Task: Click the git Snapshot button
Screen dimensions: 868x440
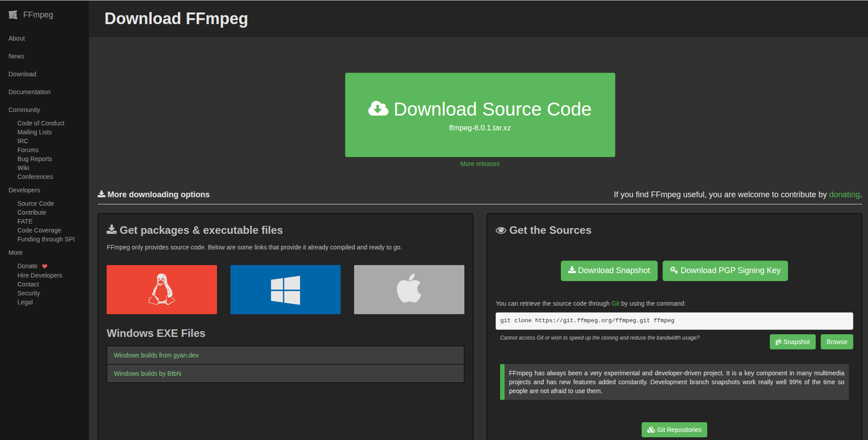Action: [793, 342]
